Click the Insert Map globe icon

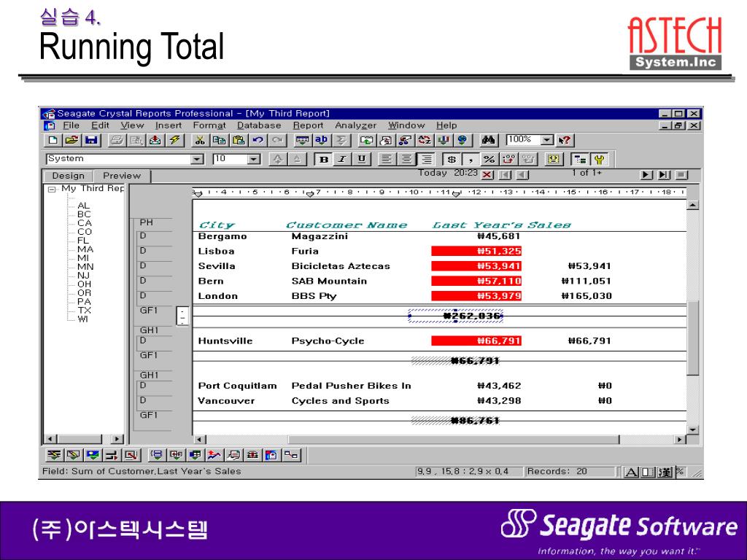point(462,140)
